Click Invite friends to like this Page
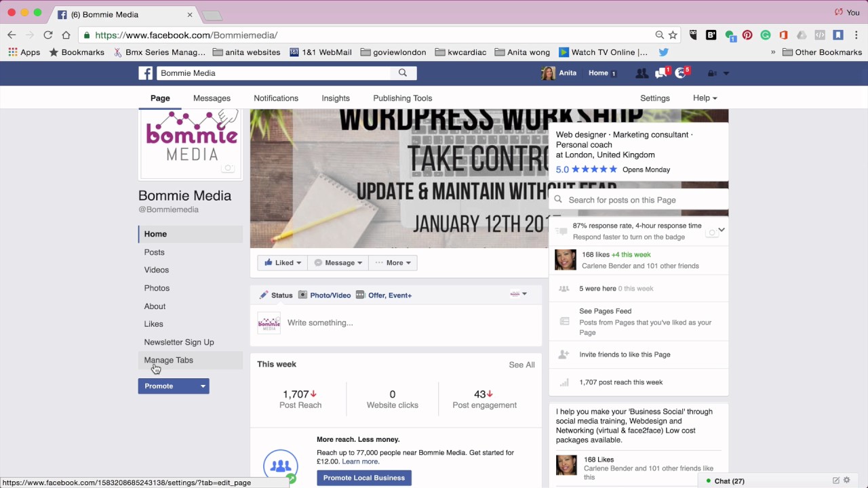Screen dimensions: 868x488 625,354
